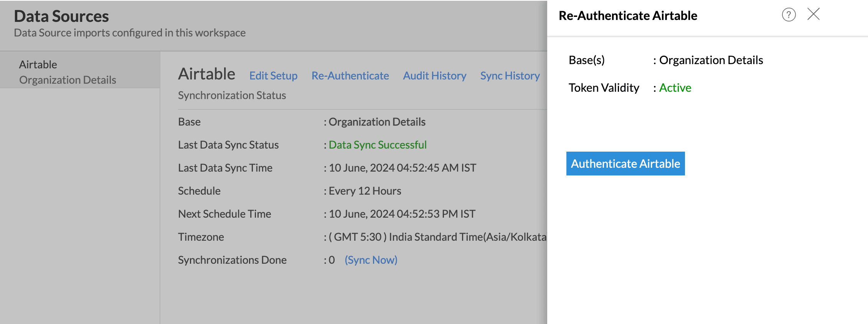Select the Data Sources heading
The height and width of the screenshot is (324, 868).
coord(61,16)
